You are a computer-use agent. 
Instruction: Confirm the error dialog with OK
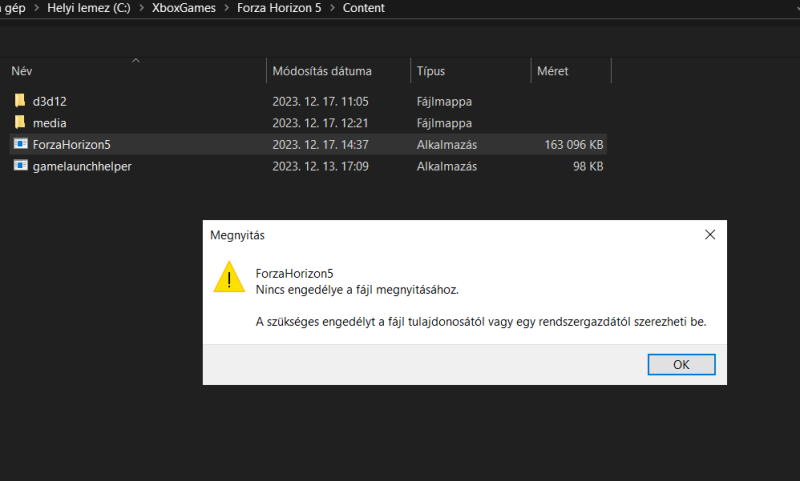click(681, 365)
